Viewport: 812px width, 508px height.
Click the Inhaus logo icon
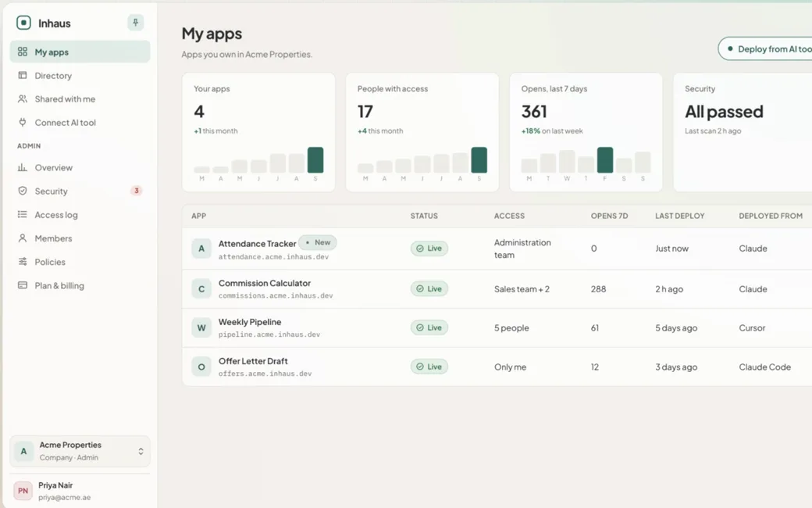coord(23,23)
